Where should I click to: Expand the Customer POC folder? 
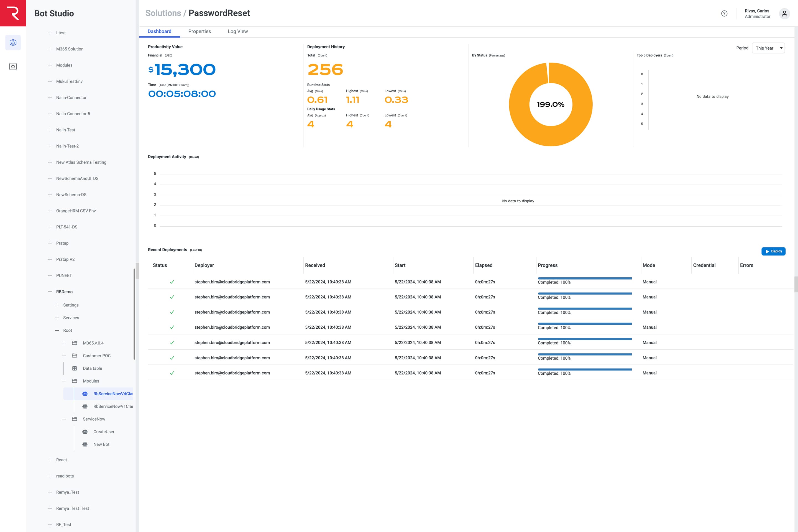pos(64,355)
